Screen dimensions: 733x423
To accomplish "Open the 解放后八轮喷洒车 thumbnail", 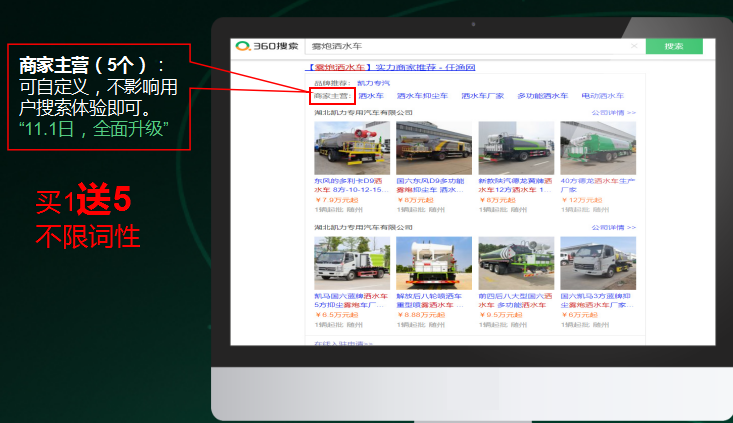I will [x=434, y=263].
